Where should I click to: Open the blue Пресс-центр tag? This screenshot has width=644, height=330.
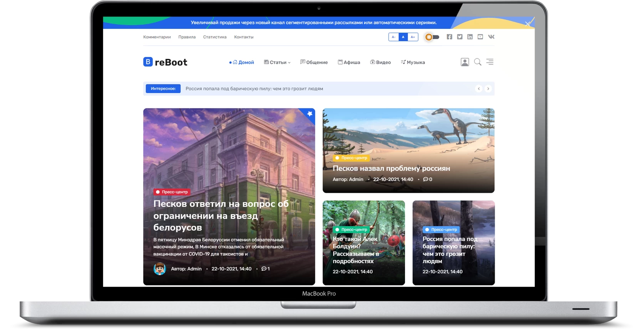[441, 230]
